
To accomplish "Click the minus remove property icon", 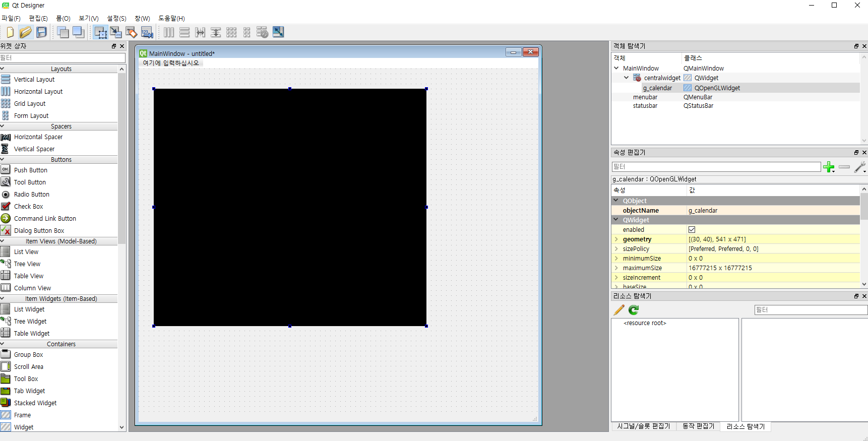I will coord(844,167).
